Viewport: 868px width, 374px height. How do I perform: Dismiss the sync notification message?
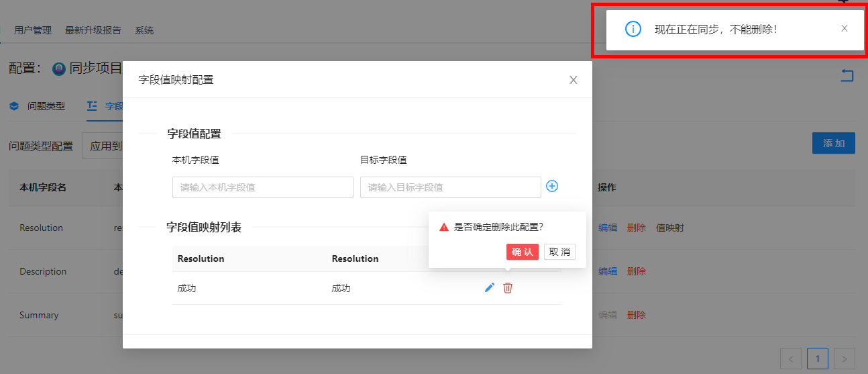tap(844, 28)
